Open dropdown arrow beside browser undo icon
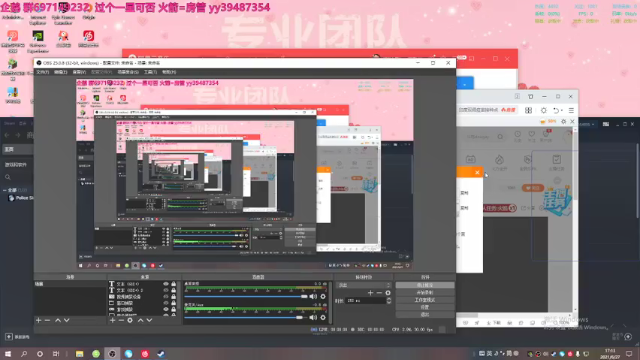Image resolution: width=640 pixels, height=360 pixels. [x=562, y=111]
